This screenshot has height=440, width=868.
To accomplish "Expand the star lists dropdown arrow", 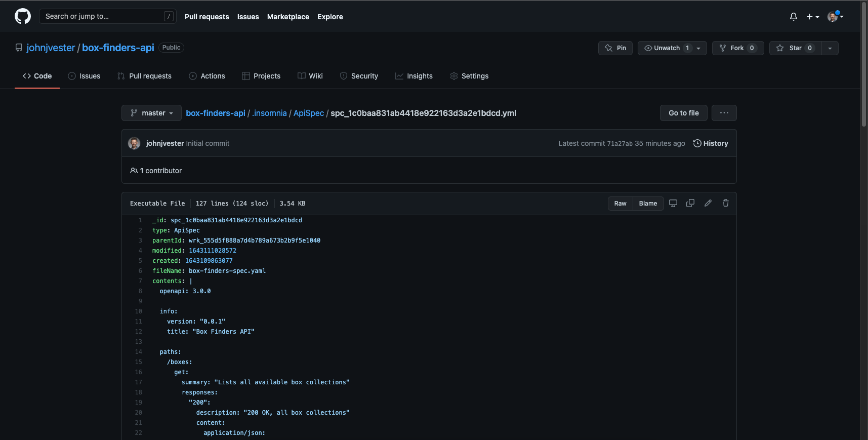I will pos(830,48).
